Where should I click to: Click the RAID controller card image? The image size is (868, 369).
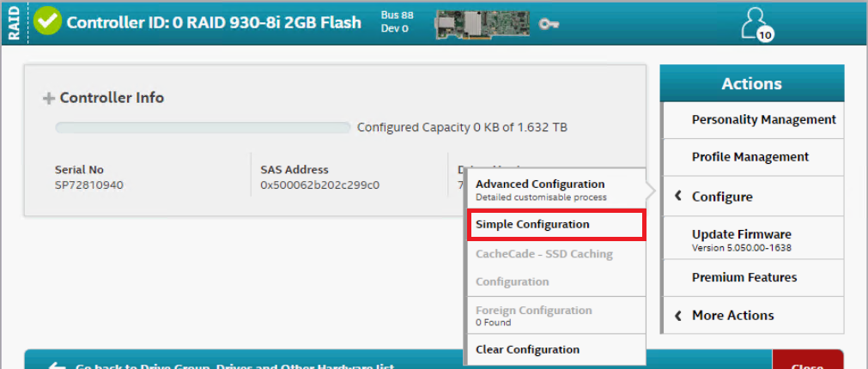pos(482,23)
